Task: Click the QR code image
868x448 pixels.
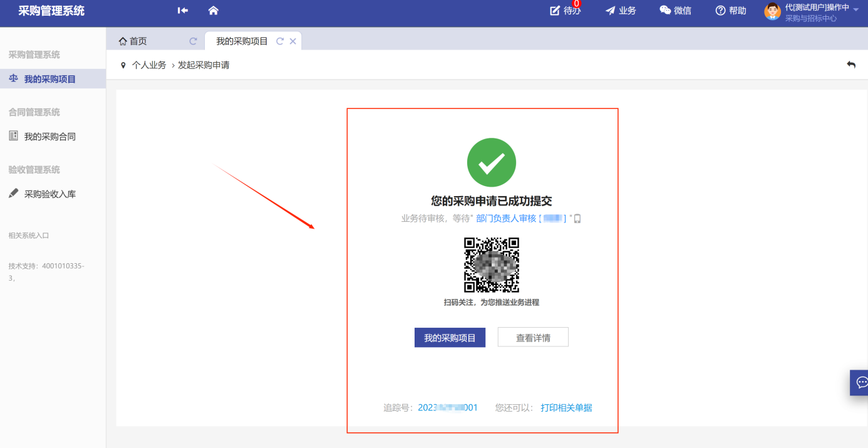Action: point(492,265)
